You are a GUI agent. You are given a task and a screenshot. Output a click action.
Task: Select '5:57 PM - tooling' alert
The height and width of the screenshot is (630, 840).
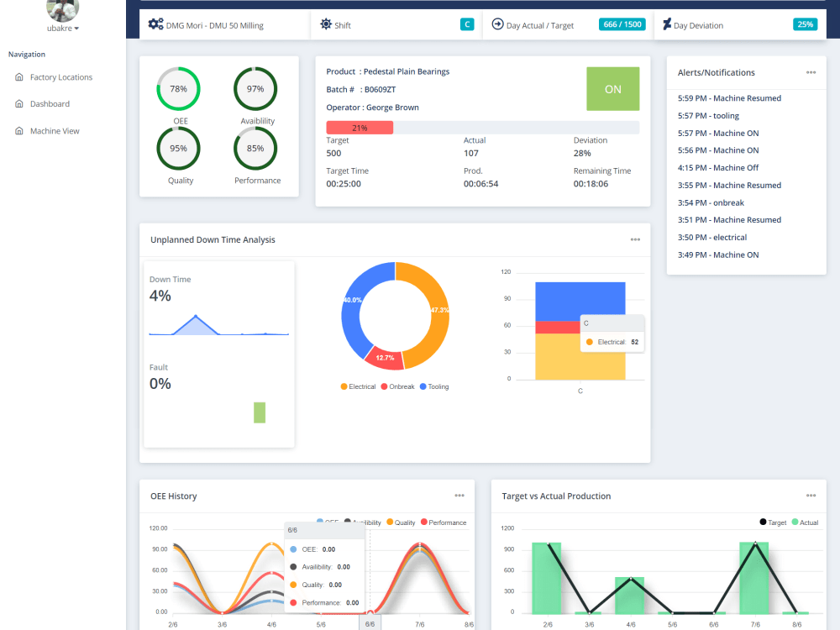point(708,116)
